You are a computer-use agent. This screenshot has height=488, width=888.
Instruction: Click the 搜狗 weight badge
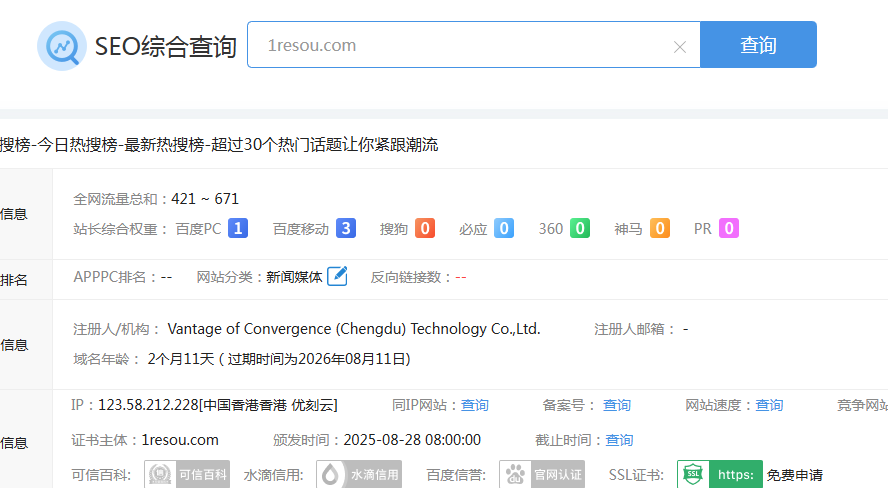[x=425, y=228]
